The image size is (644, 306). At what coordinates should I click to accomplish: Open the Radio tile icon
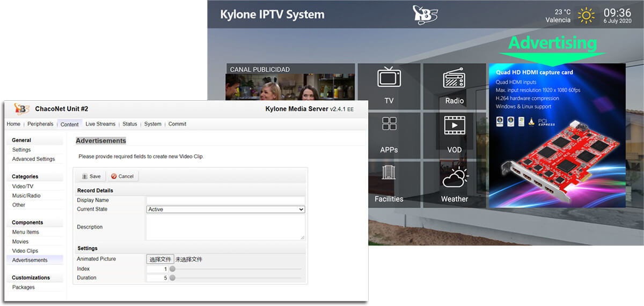pos(454,79)
